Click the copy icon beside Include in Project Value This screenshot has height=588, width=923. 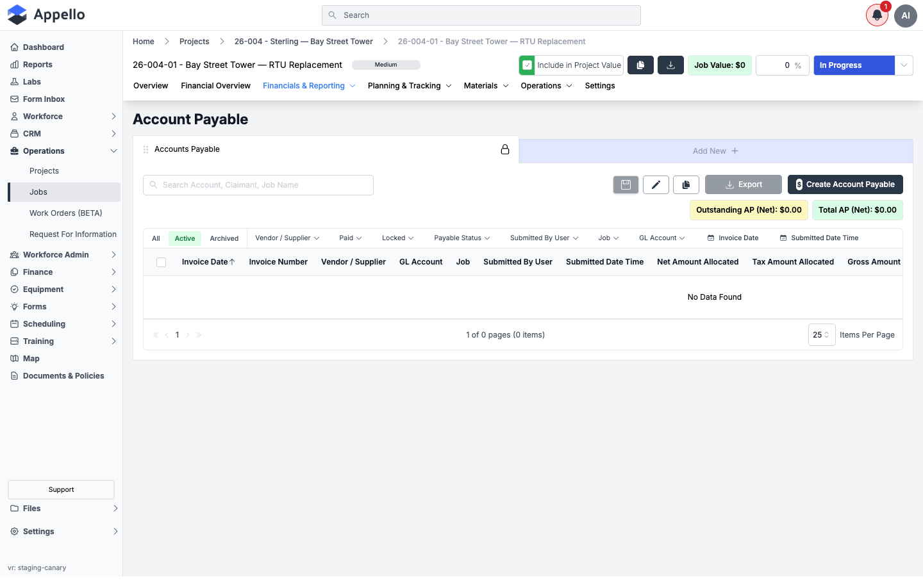[640, 65]
